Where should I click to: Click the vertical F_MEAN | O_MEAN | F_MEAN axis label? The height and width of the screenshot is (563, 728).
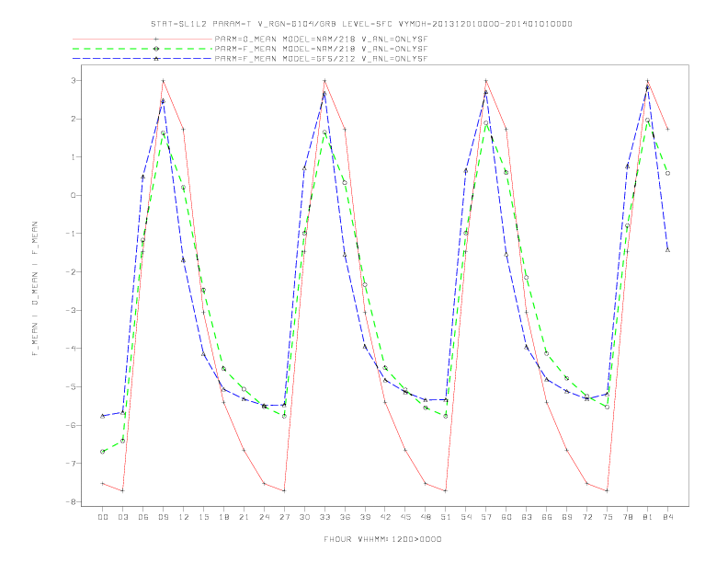click(x=35, y=289)
